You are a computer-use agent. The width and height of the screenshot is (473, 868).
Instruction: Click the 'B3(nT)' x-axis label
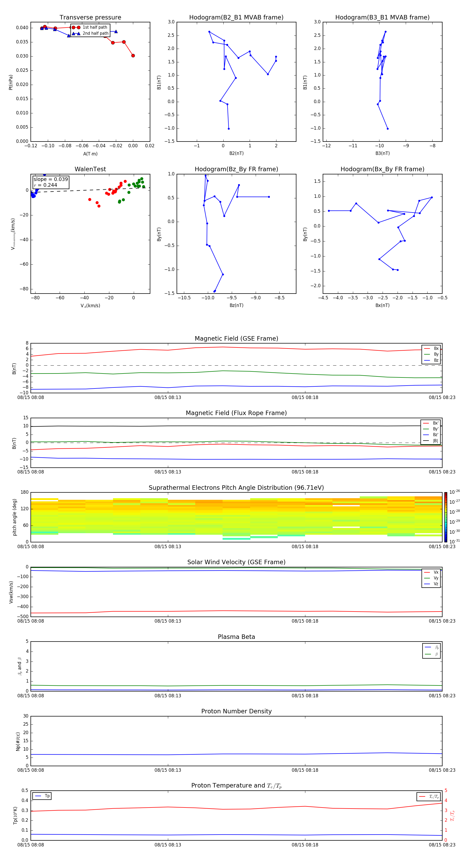(382, 153)
